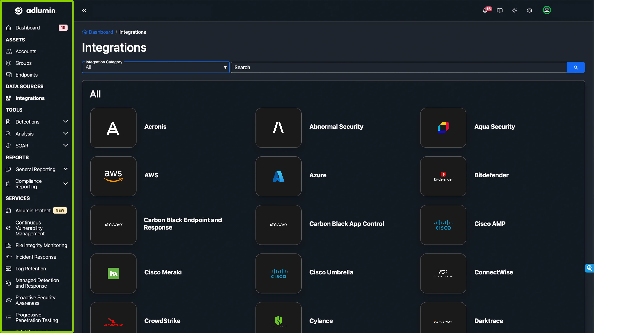The height and width of the screenshot is (333, 644).
Task: Open the Cisco Umbrella logo tile
Action: pyautogui.click(x=278, y=273)
